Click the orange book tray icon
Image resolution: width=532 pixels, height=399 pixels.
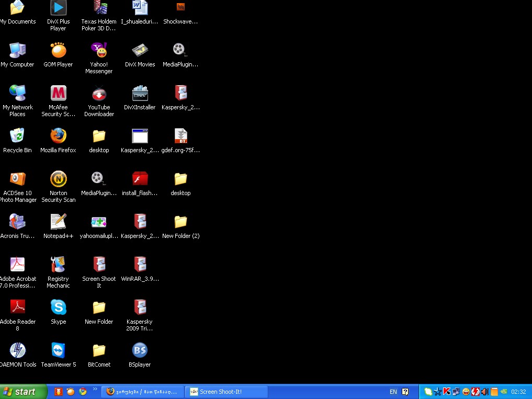494,392
